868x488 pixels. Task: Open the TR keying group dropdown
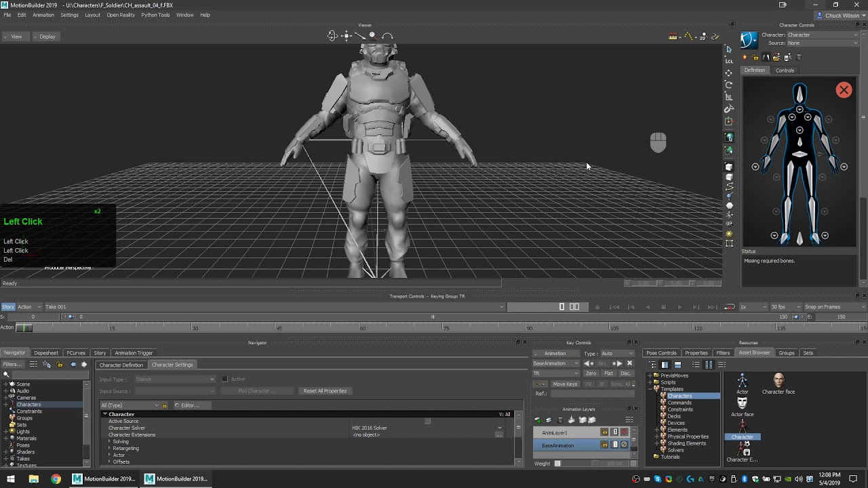(x=556, y=373)
